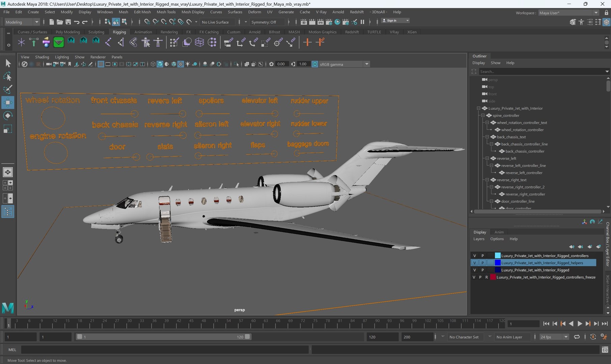611x364 pixels.
Task: Collapse the Luxury_Private_Jet_with_Interior outliner node
Action: (x=478, y=108)
